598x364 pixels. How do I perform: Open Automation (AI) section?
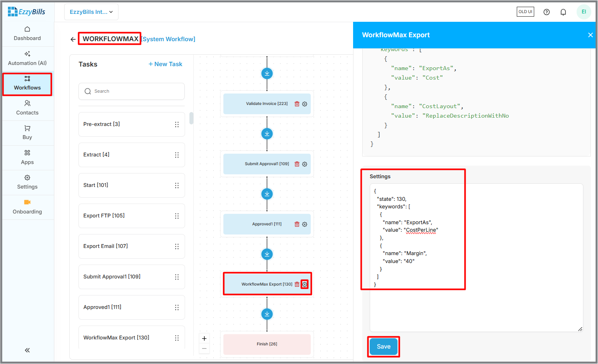point(27,59)
